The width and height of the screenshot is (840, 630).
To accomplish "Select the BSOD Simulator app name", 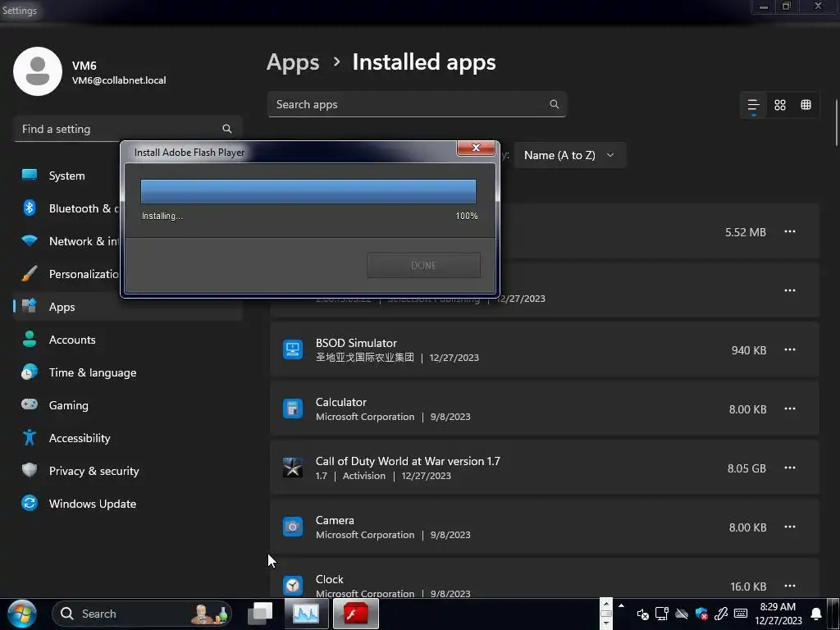I will tap(356, 343).
